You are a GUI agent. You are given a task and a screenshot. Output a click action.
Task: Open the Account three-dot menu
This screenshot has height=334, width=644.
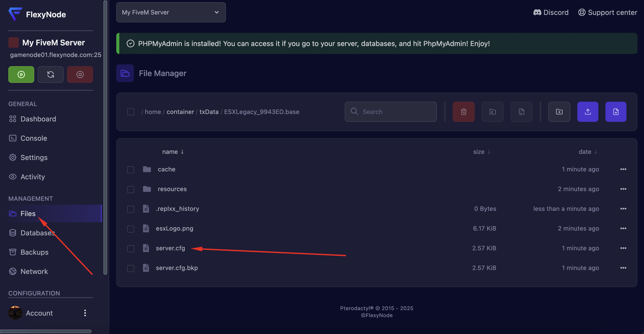point(85,313)
